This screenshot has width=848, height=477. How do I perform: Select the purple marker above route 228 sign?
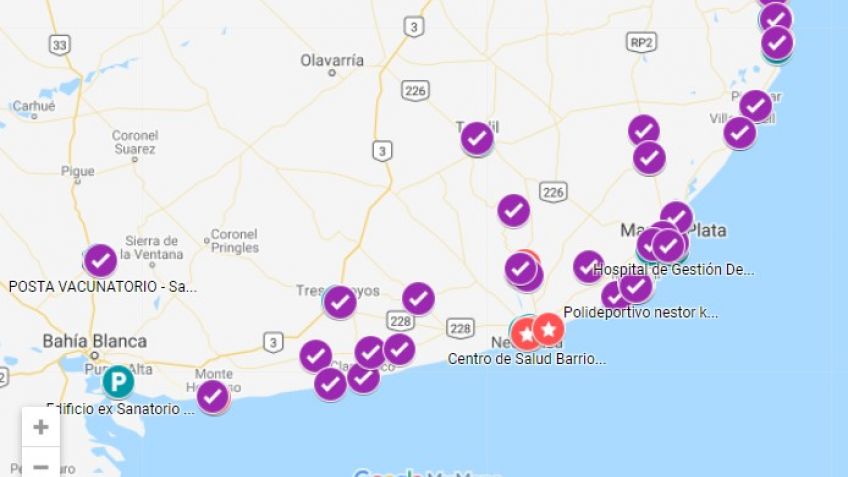pyautogui.click(x=418, y=298)
